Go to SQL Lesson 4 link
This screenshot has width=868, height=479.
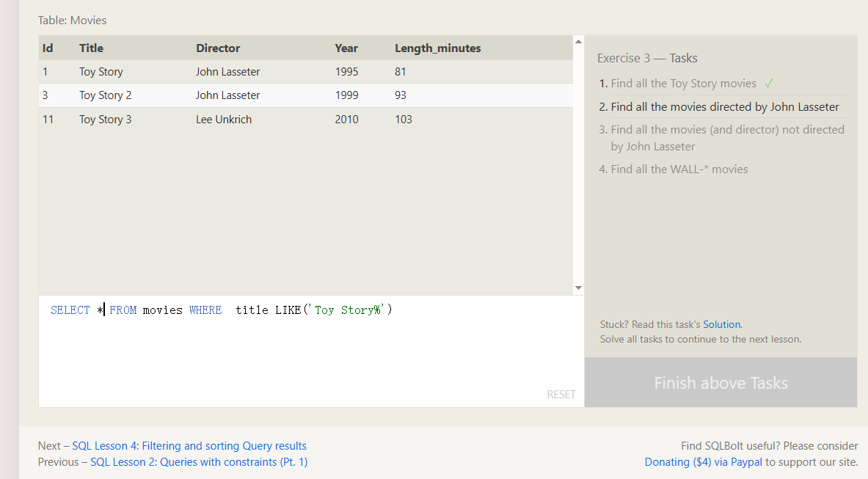pyautogui.click(x=189, y=446)
